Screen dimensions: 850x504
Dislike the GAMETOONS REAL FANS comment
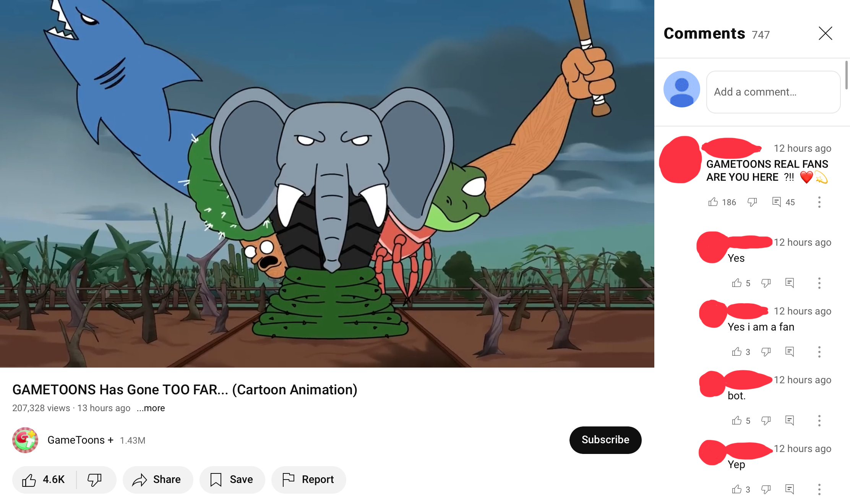point(752,202)
